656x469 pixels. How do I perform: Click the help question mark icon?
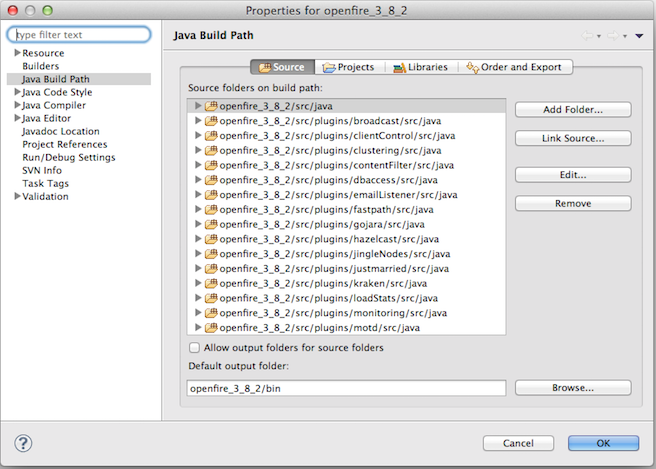coord(23,443)
